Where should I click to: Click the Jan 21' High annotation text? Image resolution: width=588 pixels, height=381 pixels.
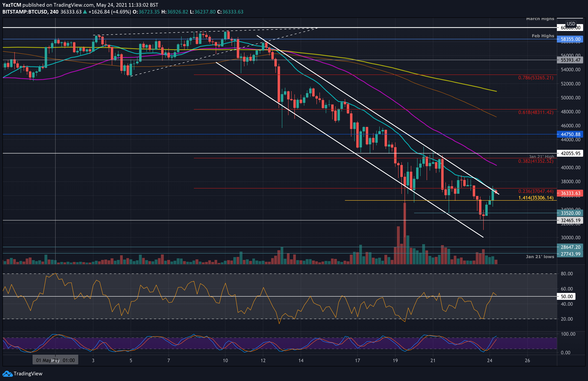pos(541,157)
